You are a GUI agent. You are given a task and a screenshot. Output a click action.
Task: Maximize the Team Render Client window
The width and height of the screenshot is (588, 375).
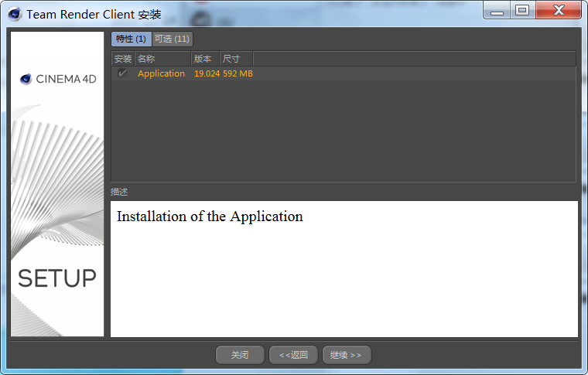point(522,11)
